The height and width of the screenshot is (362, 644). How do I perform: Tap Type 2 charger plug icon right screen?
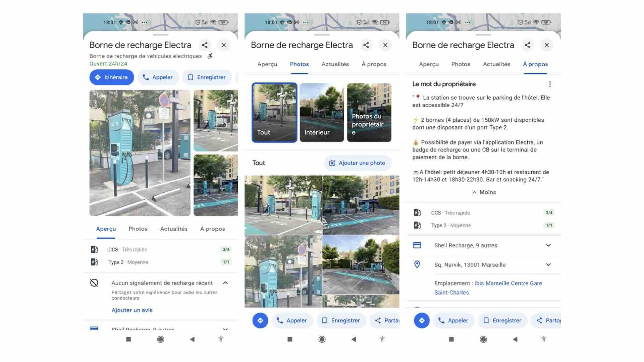(x=417, y=225)
